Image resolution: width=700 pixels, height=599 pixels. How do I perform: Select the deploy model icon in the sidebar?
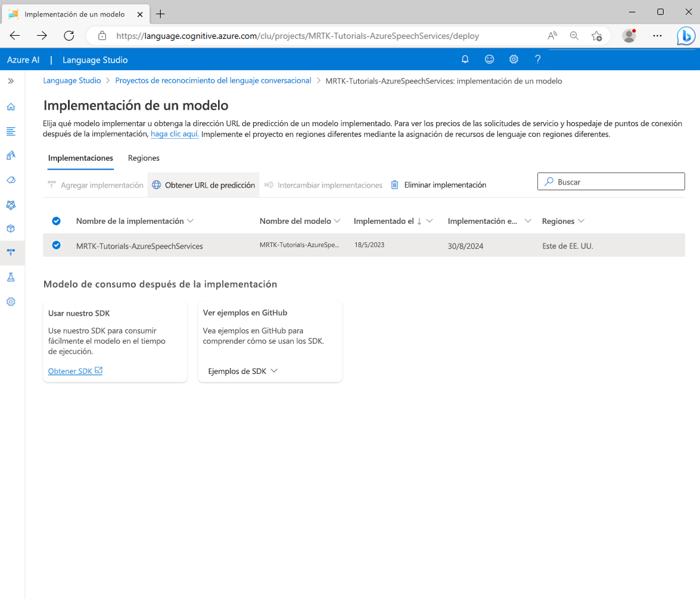tap(11, 252)
